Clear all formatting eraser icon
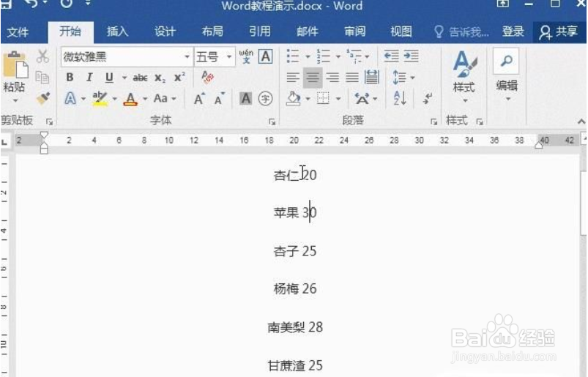The width and height of the screenshot is (588, 377). pos(207,77)
